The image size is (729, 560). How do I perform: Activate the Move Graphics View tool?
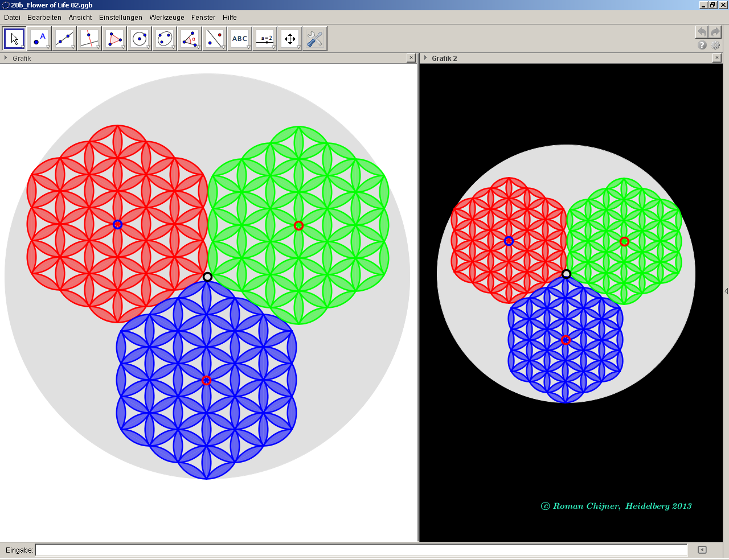[x=290, y=39]
